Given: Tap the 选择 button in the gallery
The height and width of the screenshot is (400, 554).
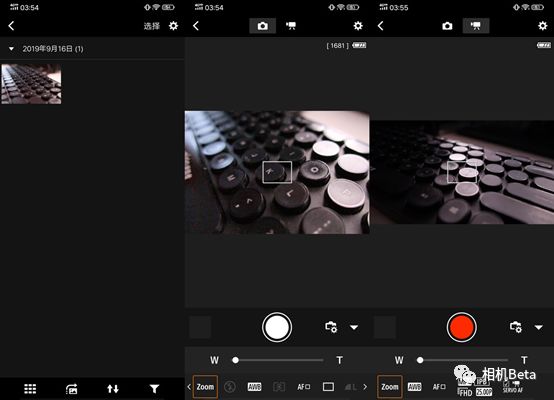Looking at the screenshot, I should (152, 26).
